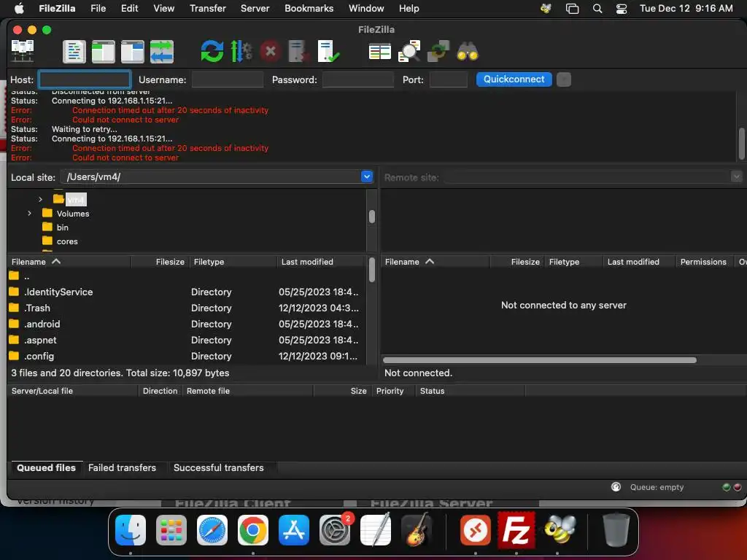The width and height of the screenshot is (747, 560).
Task: Toggle directory comparison
Action: tap(409, 52)
